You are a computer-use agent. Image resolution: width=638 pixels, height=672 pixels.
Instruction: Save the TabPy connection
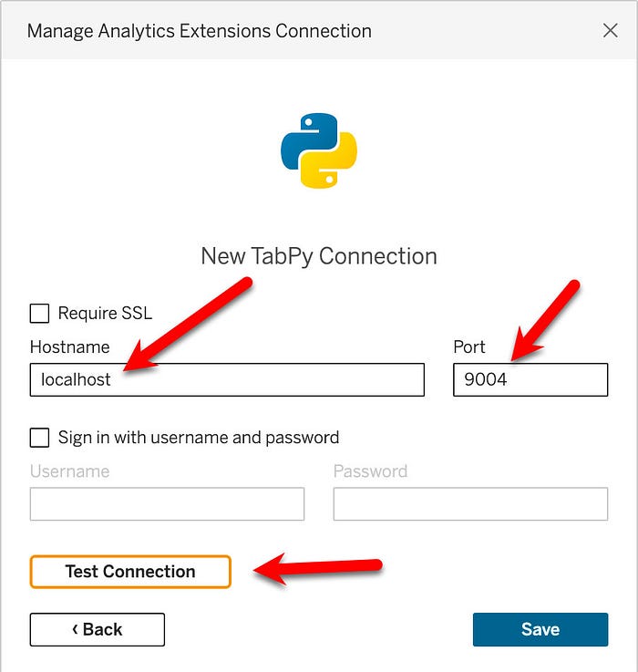(540, 629)
